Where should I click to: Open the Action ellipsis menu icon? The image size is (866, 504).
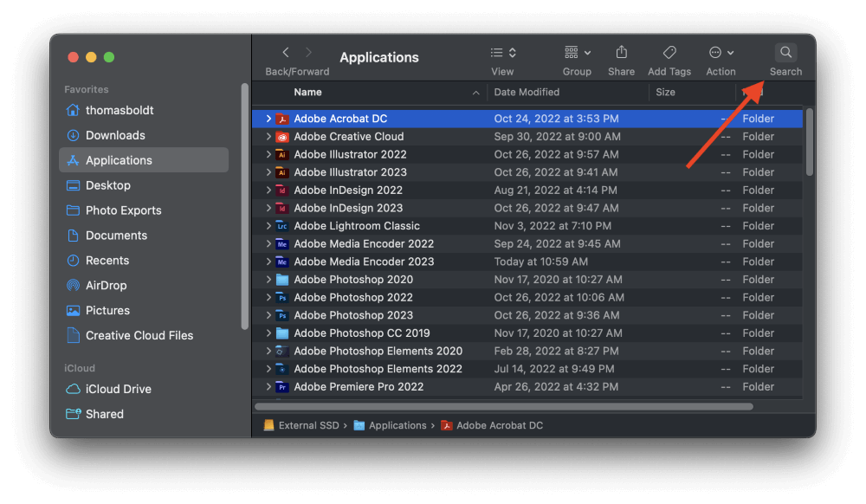pyautogui.click(x=721, y=53)
